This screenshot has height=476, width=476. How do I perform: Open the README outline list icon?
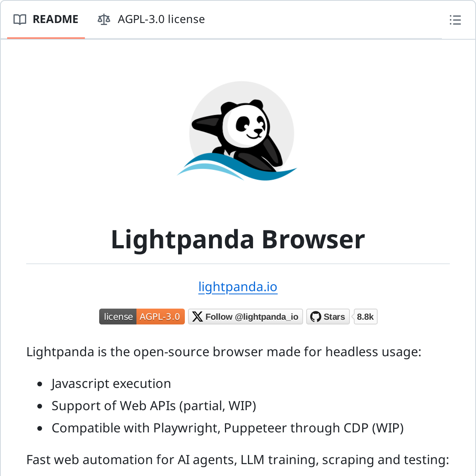[455, 20]
